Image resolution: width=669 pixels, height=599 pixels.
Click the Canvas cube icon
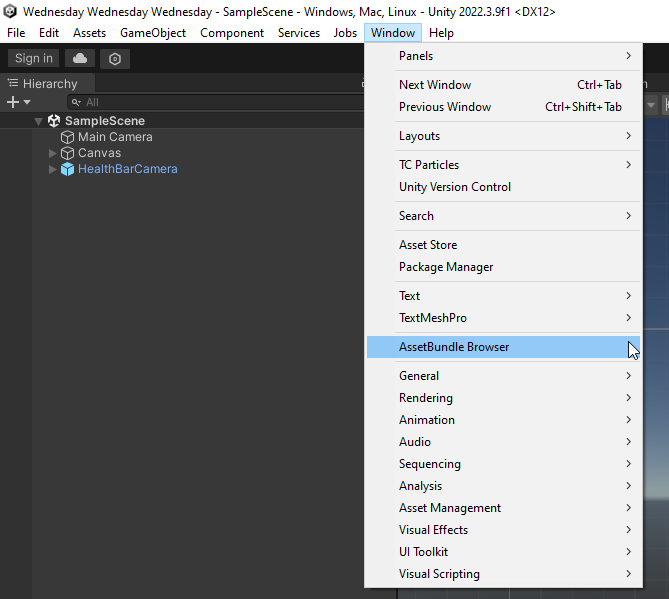point(67,153)
